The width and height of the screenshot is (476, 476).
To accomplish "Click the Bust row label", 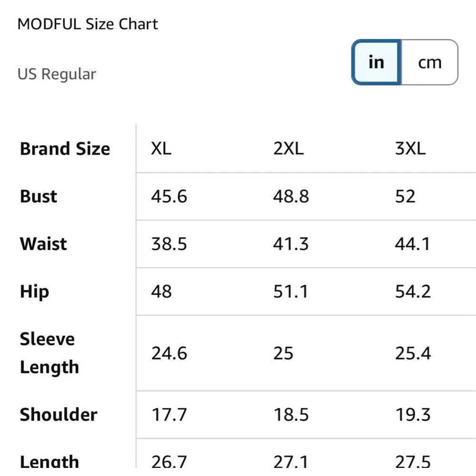I will (39, 197).
